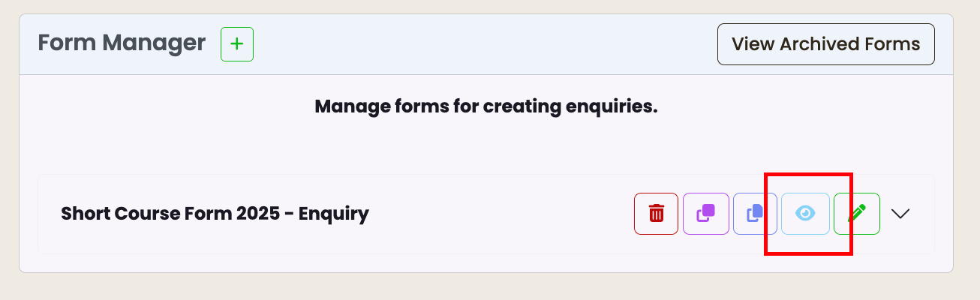Viewport: 980px width, 300px height.
Task: Show form details with the down arrow
Action: pyautogui.click(x=900, y=214)
